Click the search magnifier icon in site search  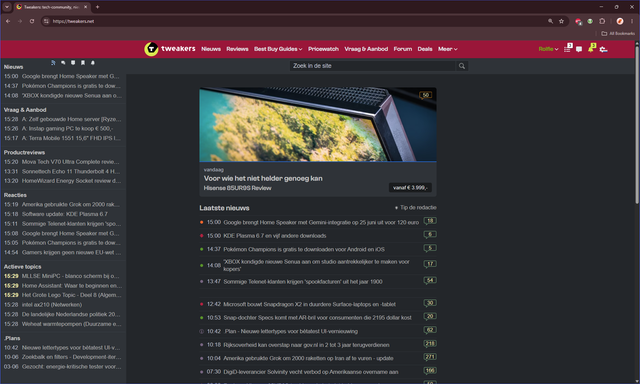coord(462,66)
